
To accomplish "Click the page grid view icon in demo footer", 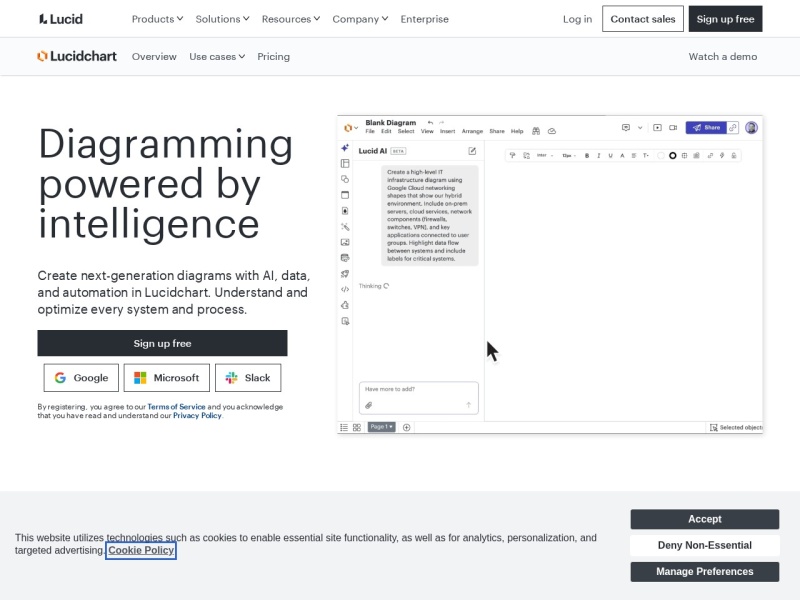I will coord(357,428).
